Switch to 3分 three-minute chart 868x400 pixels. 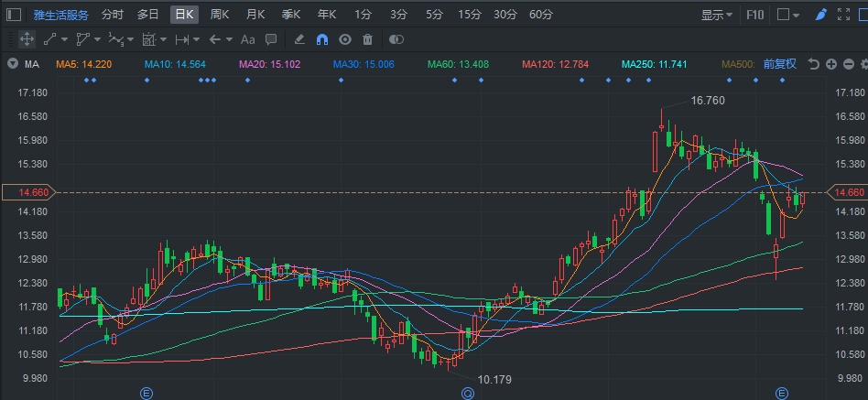(x=398, y=15)
